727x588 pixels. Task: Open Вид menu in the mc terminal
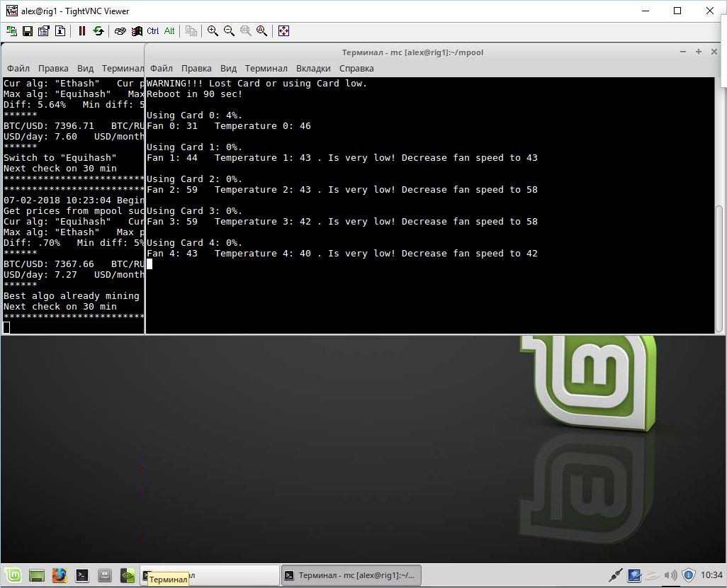(228, 69)
